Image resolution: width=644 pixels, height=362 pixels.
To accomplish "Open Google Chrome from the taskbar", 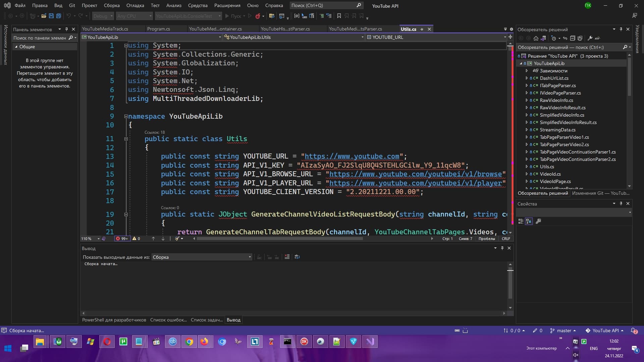I will pyautogui.click(x=190, y=342).
